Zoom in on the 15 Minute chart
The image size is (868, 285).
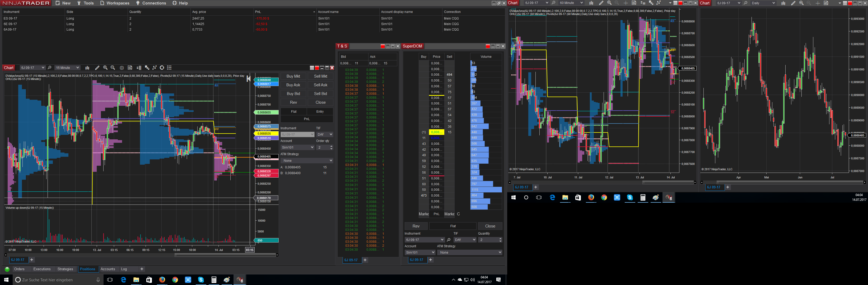point(105,68)
